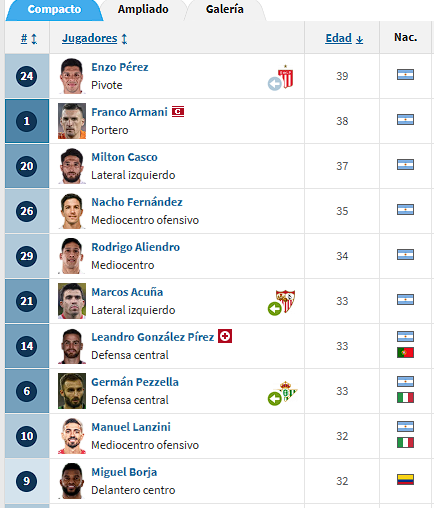
Task: Click Portugal flag in González Pírez row
Action: (405, 353)
